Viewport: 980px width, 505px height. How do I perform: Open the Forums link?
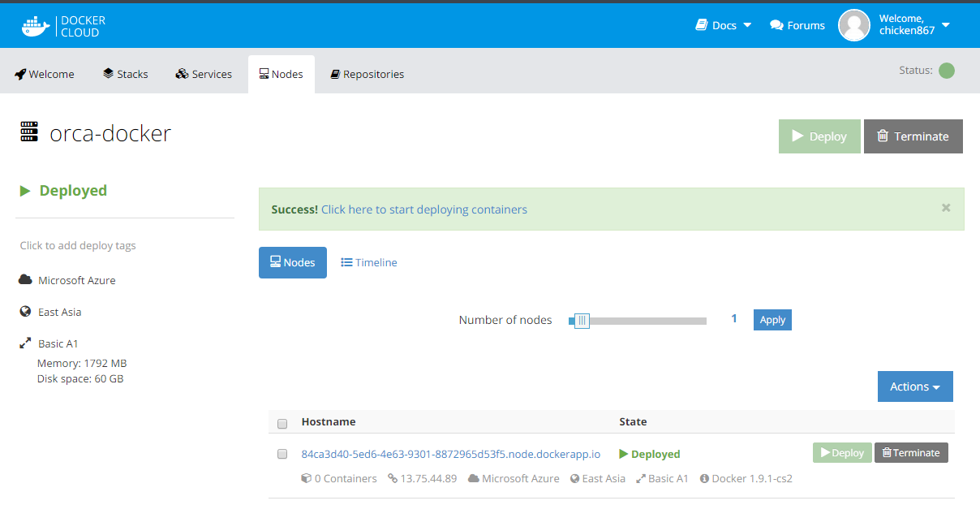point(797,25)
